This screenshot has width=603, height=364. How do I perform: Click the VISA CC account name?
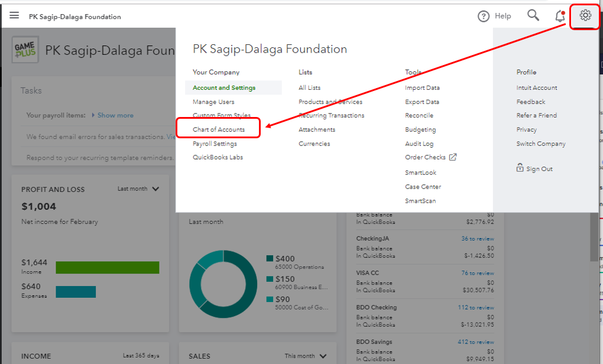click(367, 273)
